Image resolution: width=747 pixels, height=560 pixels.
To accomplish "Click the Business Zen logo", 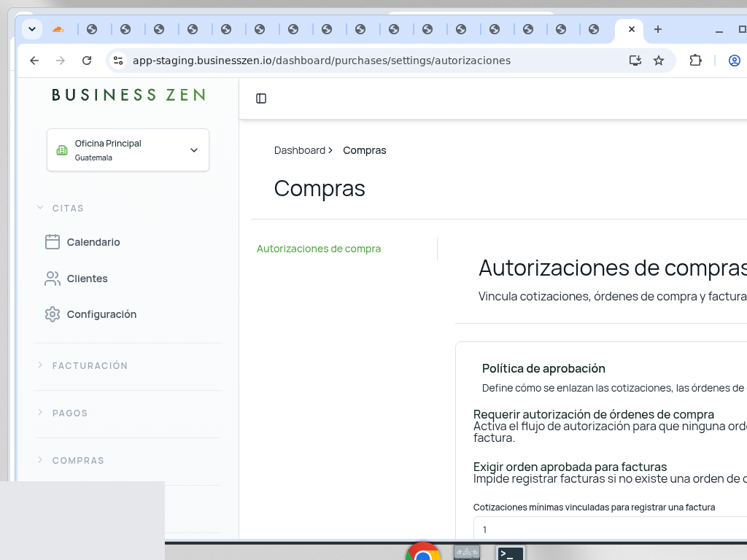I will coord(128,95).
